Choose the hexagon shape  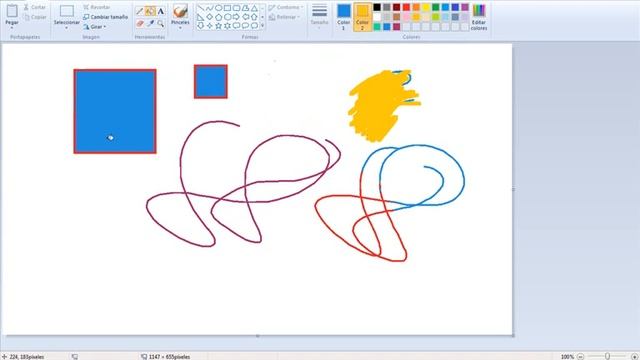pos(227,17)
